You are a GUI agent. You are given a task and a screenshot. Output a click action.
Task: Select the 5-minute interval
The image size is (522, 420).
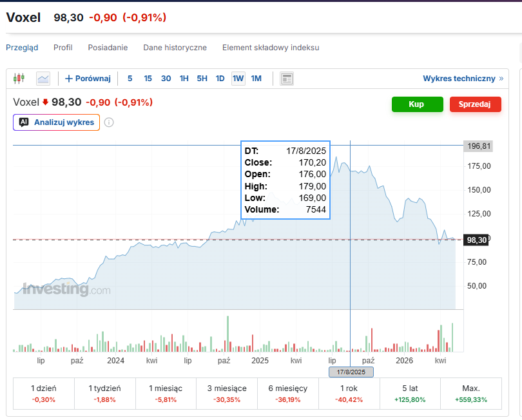click(130, 79)
